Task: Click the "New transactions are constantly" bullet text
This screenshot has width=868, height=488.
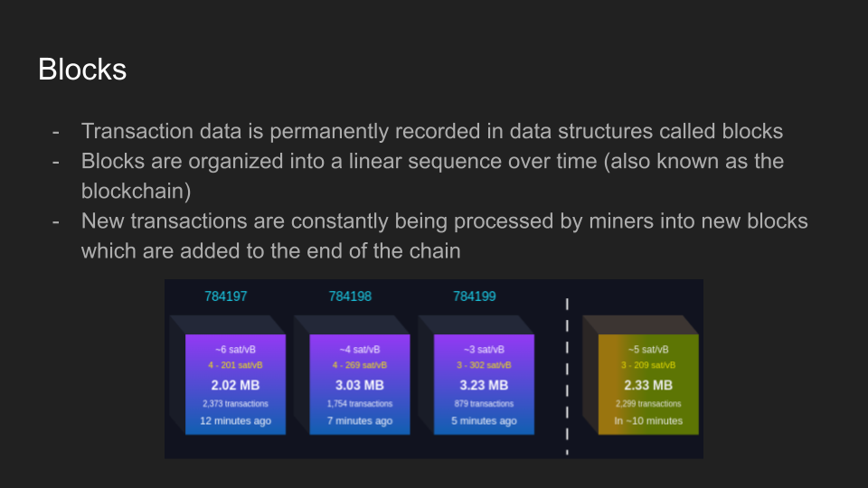Action: [444, 221]
